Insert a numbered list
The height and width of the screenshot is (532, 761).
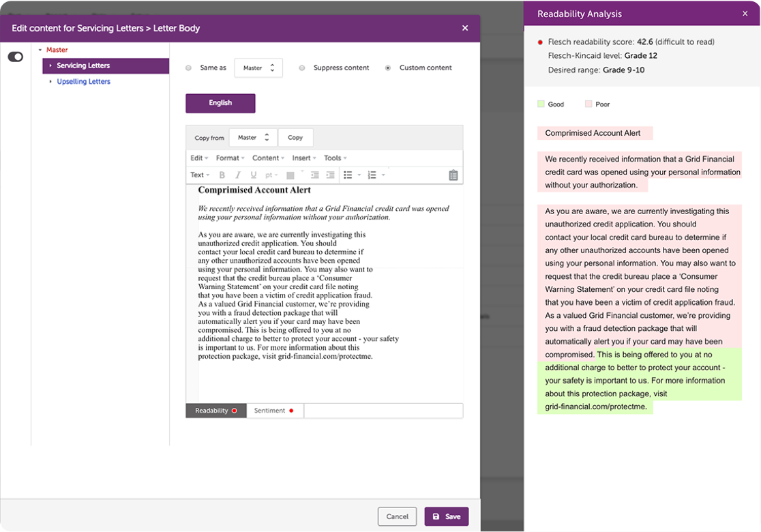[x=372, y=175]
